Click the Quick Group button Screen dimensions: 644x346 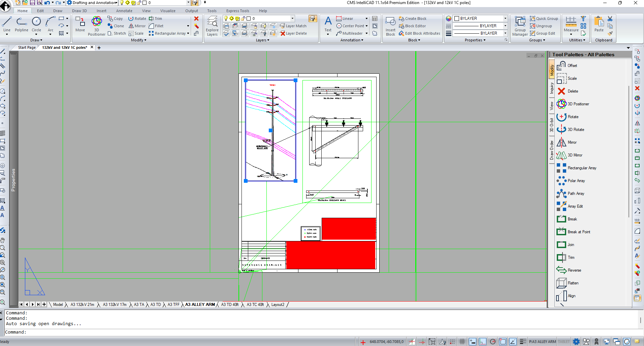tap(544, 19)
